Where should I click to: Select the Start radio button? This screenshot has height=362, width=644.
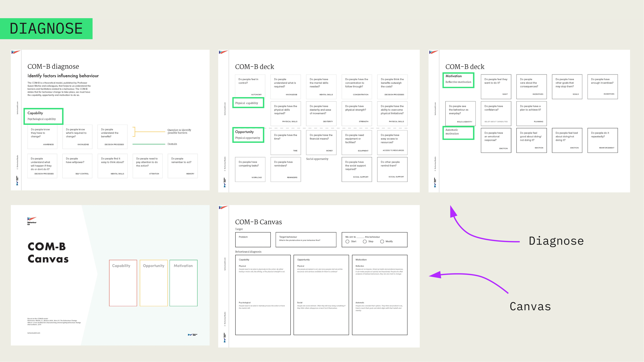(x=347, y=242)
